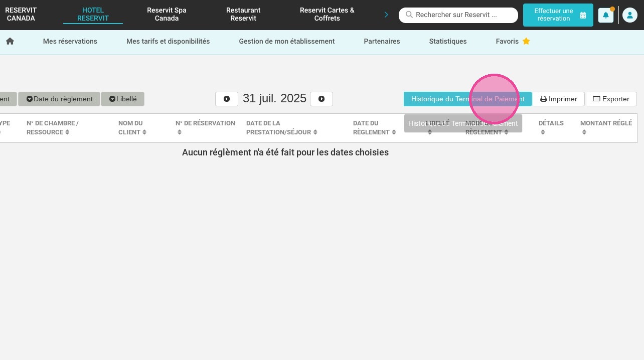Click Effectuer une réservation button
The height and width of the screenshot is (360, 644).
pyautogui.click(x=558, y=15)
